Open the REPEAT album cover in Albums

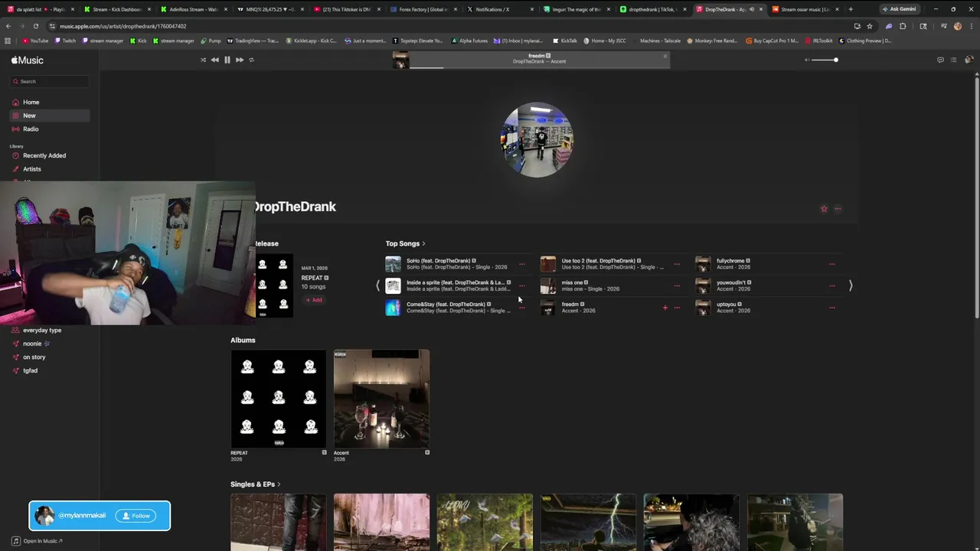tap(278, 398)
